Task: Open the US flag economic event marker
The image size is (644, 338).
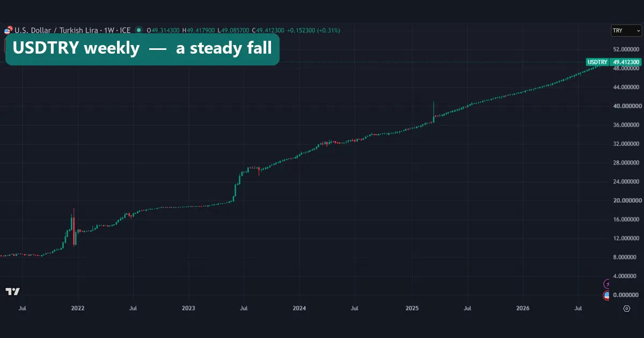Action: (x=607, y=295)
